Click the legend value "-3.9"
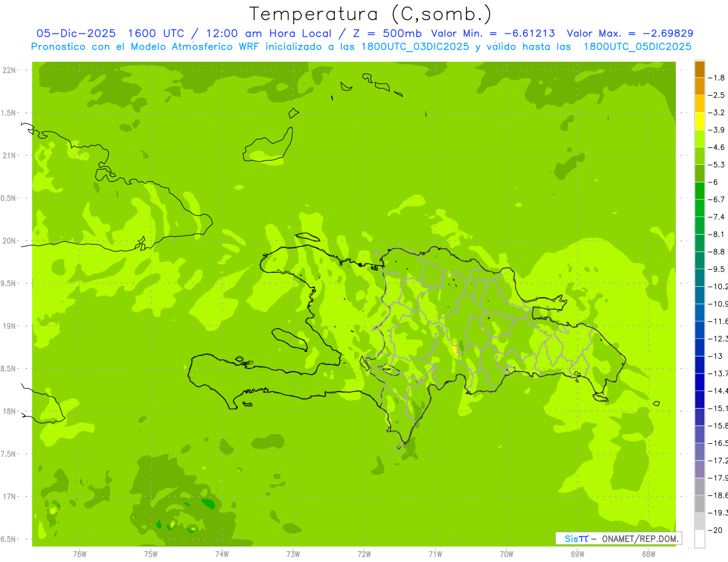 pyautogui.click(x=717, y=130)
